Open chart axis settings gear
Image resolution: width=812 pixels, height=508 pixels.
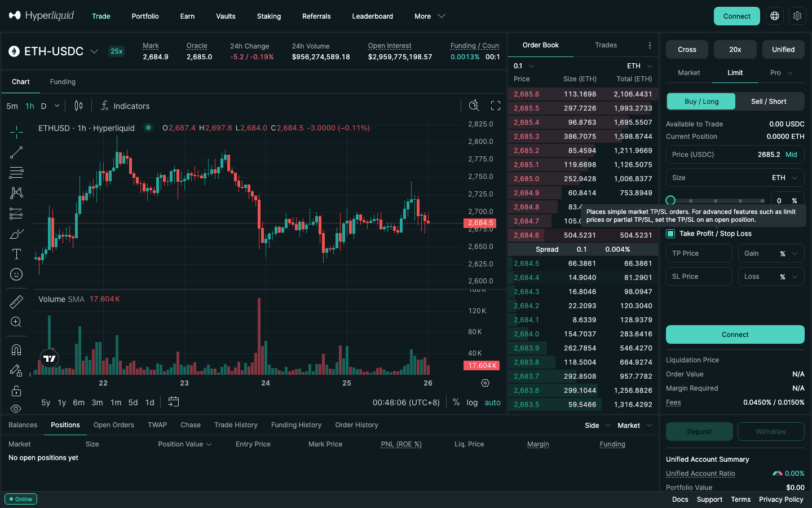(485, 383)
